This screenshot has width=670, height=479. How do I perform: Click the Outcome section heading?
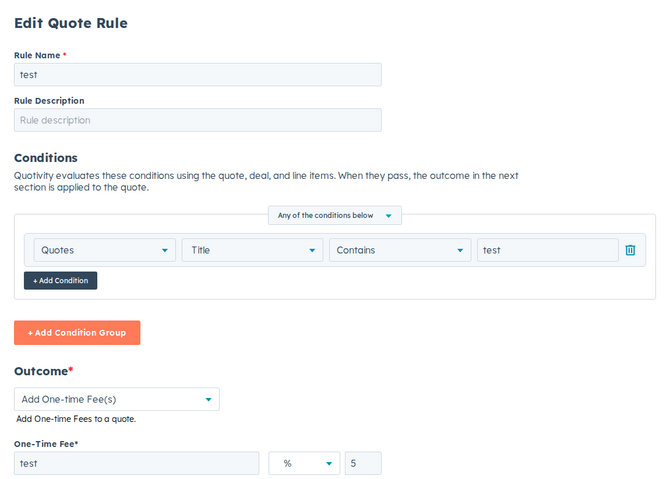pos(44,371)
